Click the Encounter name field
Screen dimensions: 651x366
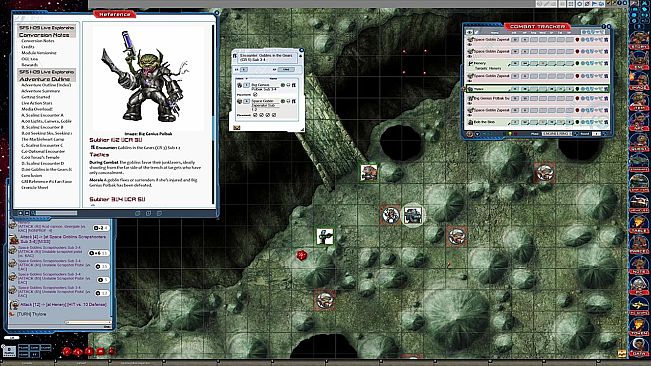(268, 57)
